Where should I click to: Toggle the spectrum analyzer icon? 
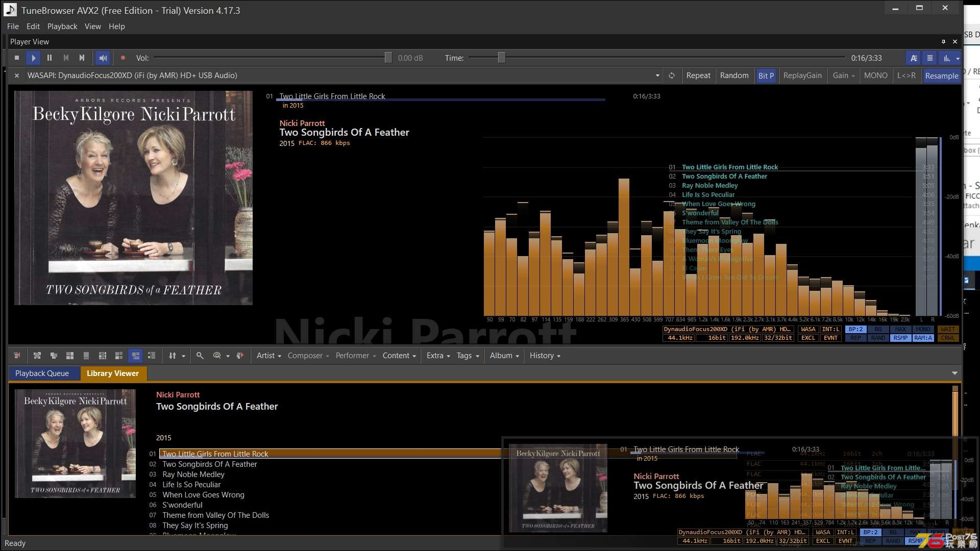pyautogui.click(x=947, y=58)
